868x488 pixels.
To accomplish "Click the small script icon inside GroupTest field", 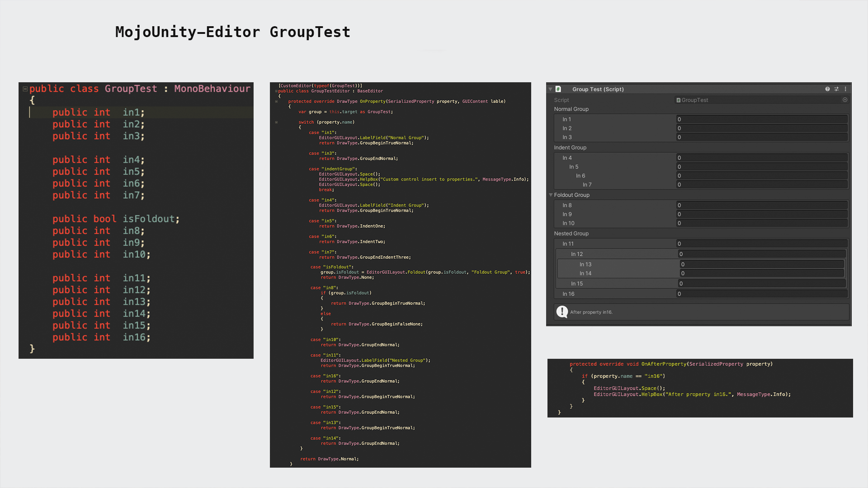I will (679, 100).
